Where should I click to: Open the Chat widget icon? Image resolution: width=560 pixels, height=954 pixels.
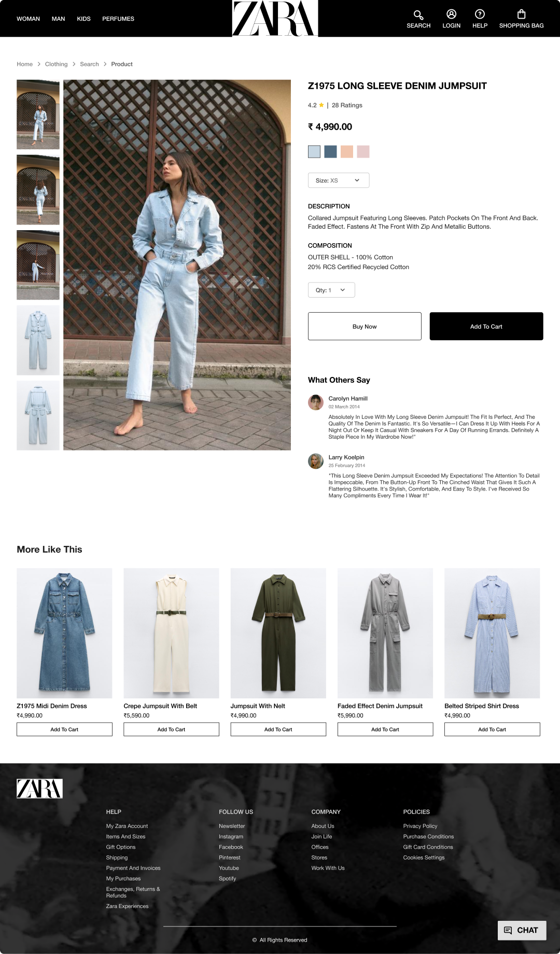508,930
